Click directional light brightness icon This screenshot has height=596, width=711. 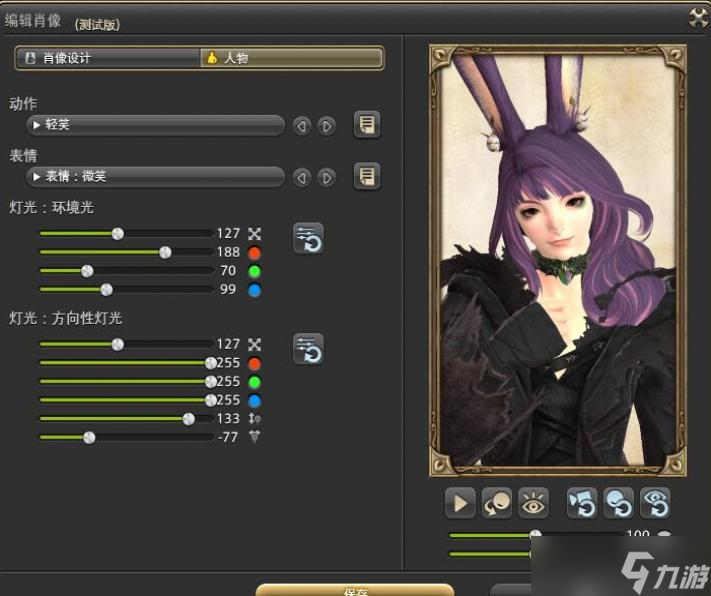coord(254,345)
